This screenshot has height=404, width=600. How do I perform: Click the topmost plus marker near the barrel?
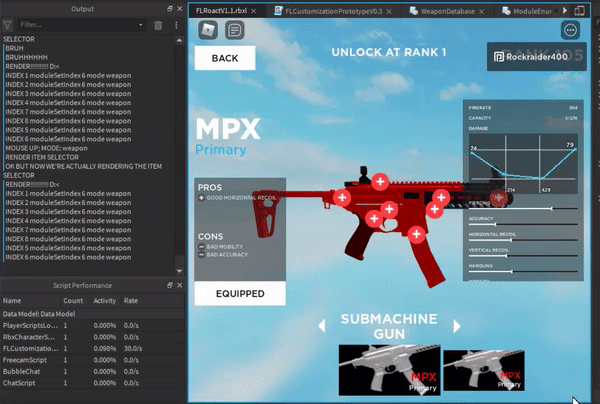point(441,197)
